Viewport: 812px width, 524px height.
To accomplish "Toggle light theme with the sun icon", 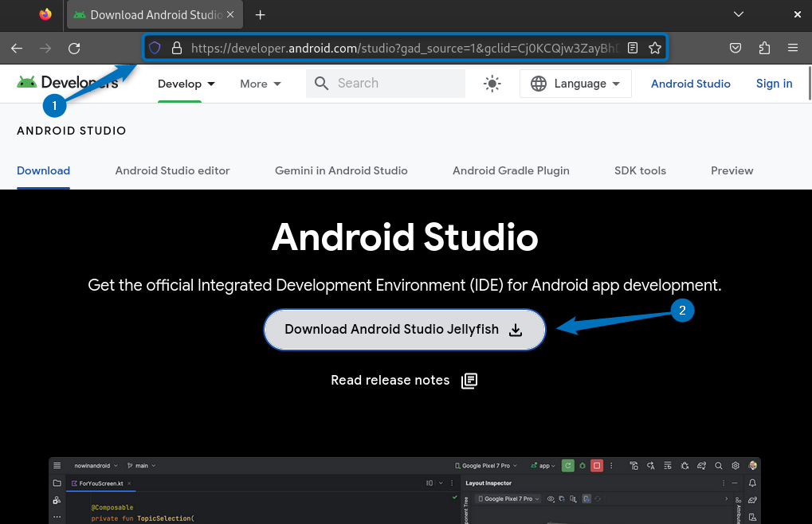I will coord(492,83).
